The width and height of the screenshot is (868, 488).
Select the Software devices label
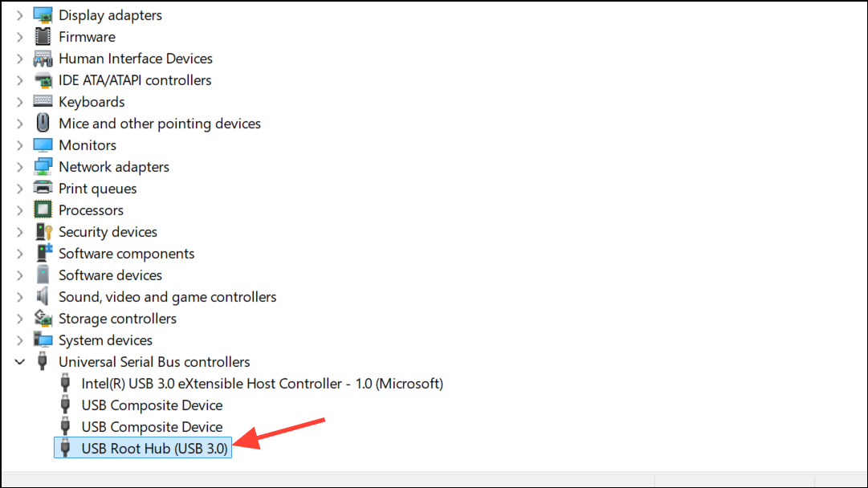click(110, 275)
